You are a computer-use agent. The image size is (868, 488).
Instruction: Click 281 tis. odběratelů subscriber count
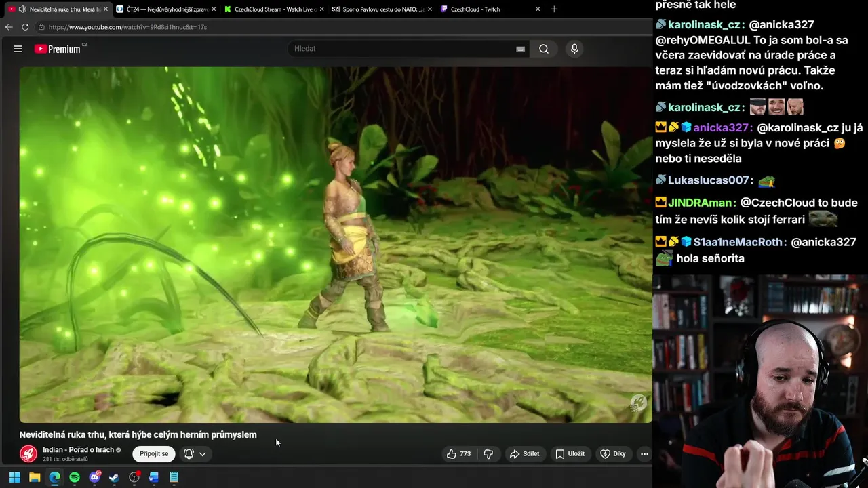pyautogui.click(x=65, y=460)
